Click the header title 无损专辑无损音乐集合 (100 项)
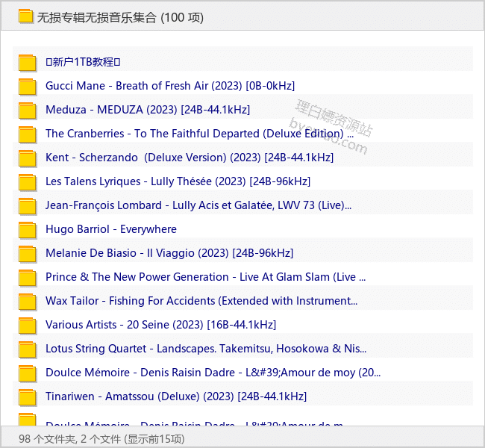Viewport: 485px width, 448px height. click(120, 17)
